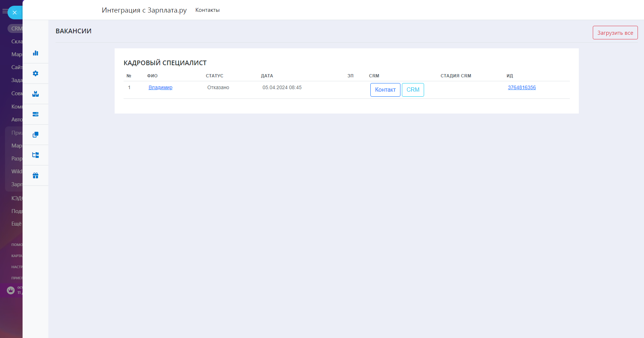Toggle the hamburger main menu
This screenshot has height=338, width=644.
click(5, 11)
